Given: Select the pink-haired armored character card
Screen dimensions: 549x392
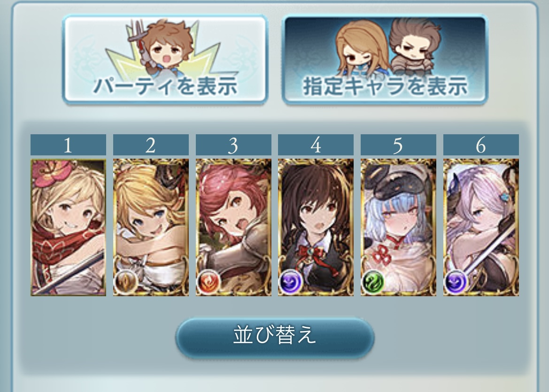Looking at the screenshot, I should [233, 228].
